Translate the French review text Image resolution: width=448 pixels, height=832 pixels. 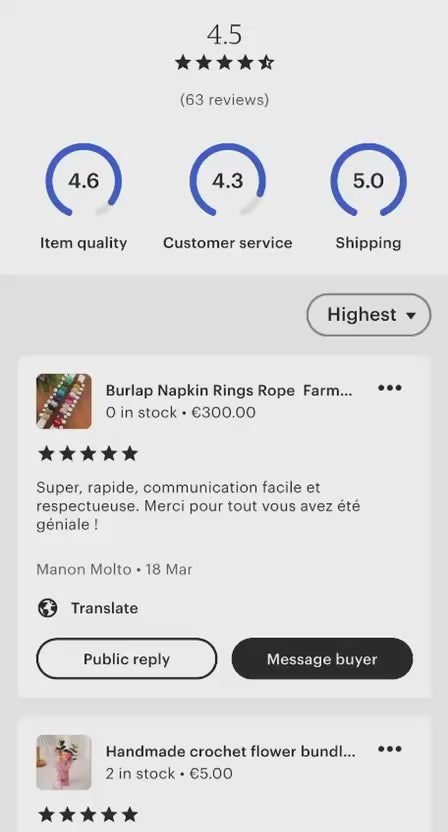click(x=104, y=608)
